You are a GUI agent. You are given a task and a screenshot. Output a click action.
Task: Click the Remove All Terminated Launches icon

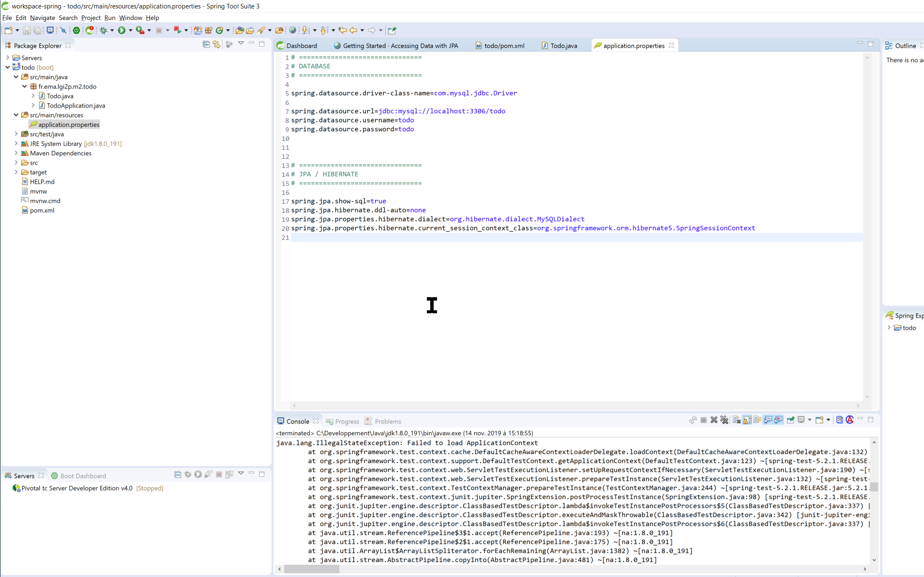point(724,420)
